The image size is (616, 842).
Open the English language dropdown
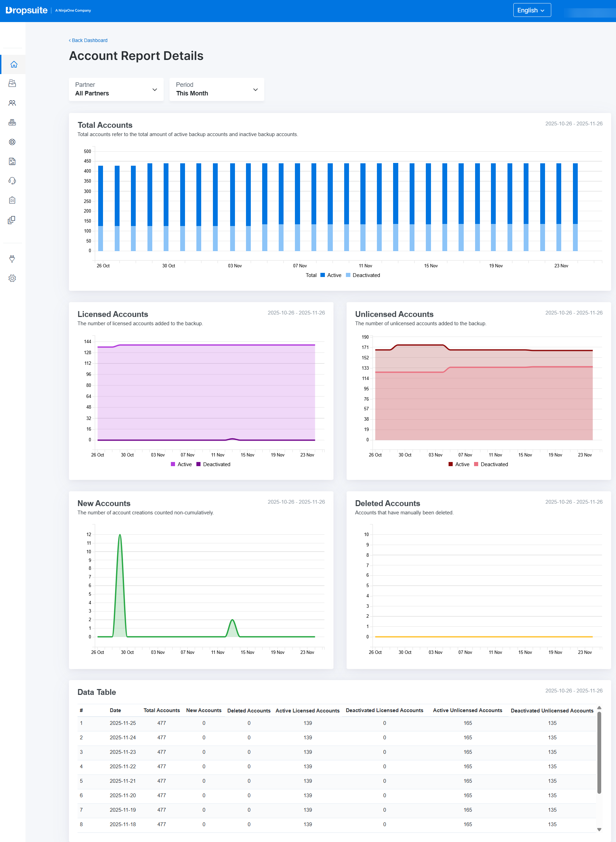tap(531, 10)
